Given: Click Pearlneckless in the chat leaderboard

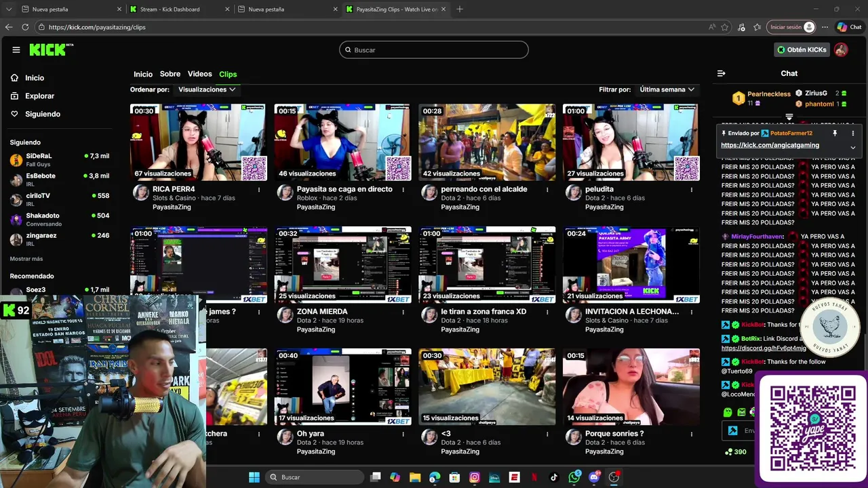Looking at the screenshot, I should (x=769, y=94).
